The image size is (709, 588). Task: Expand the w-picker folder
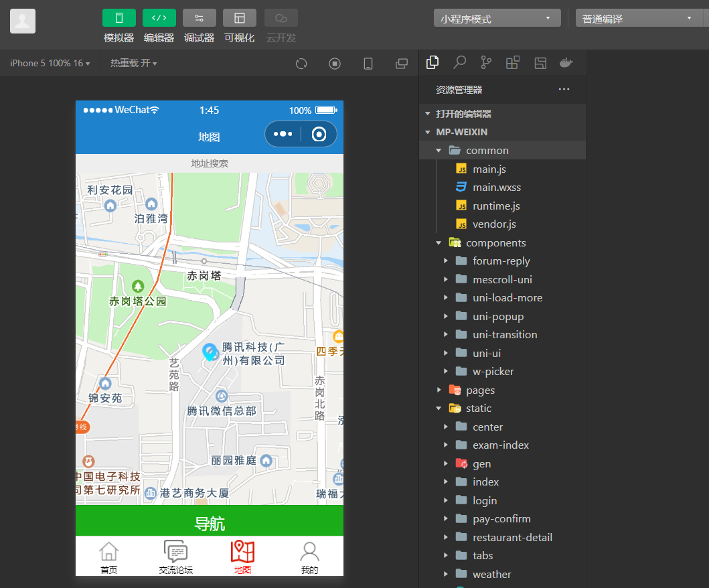click(x=503, y=371)
